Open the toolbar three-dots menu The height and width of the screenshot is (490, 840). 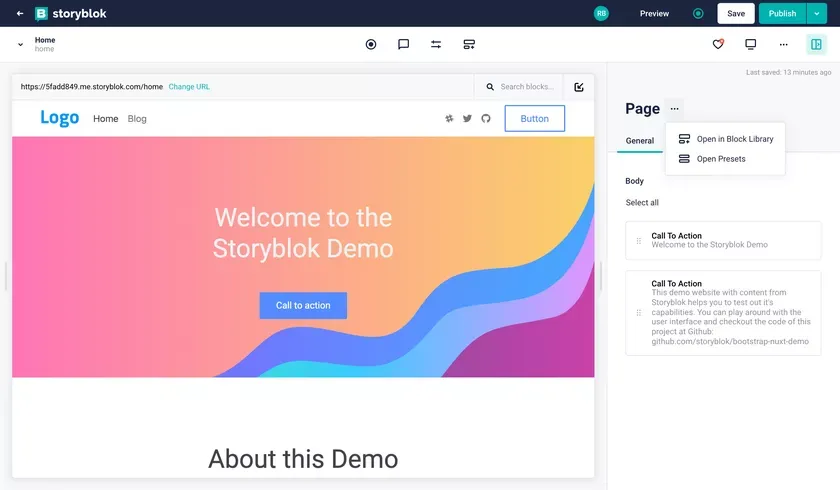(783, 44)
